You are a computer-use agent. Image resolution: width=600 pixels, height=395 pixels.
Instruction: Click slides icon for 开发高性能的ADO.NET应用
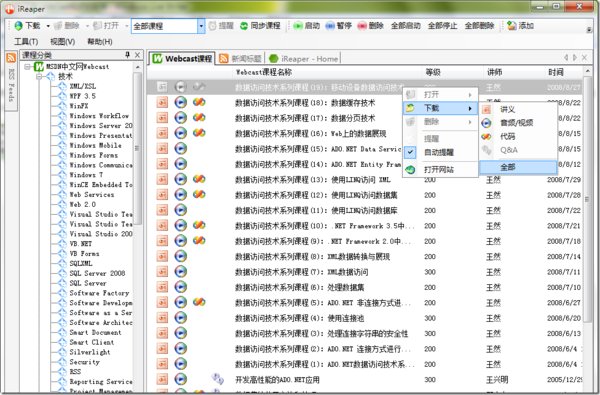162,379
